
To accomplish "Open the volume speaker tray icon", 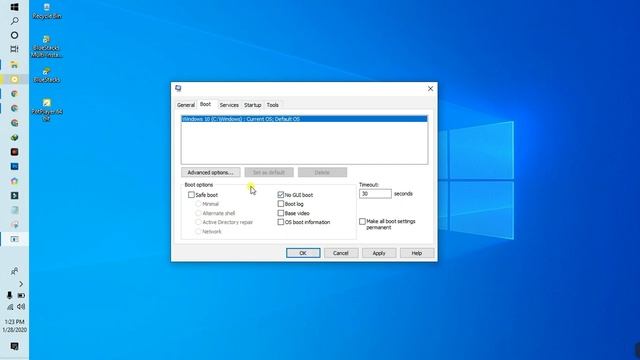I will point(21,307).
